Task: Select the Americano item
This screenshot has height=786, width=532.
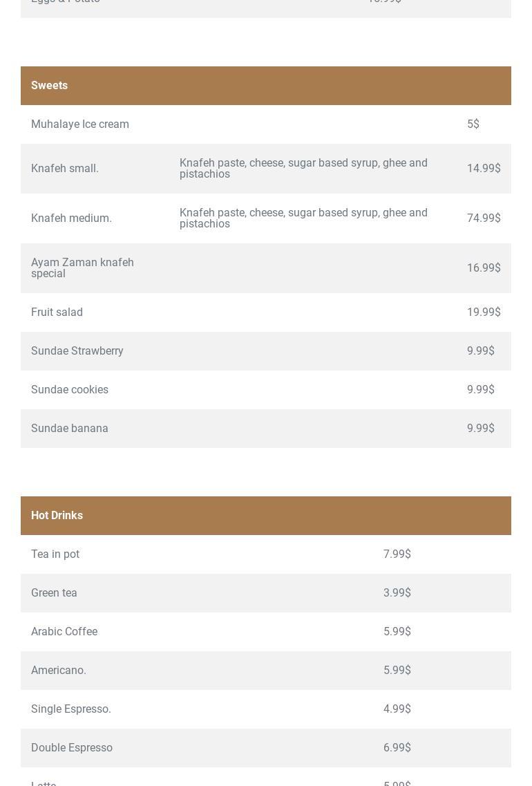Action: [x=59, y=671]
